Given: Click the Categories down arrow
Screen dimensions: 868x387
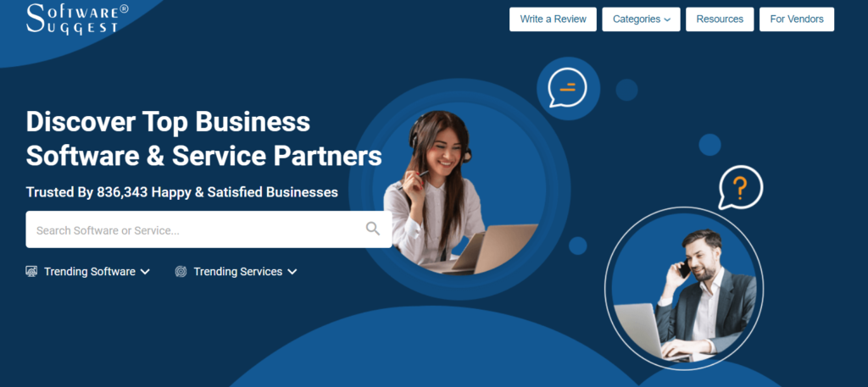Looking at the screenshot, I should click(x=667, y=20).
